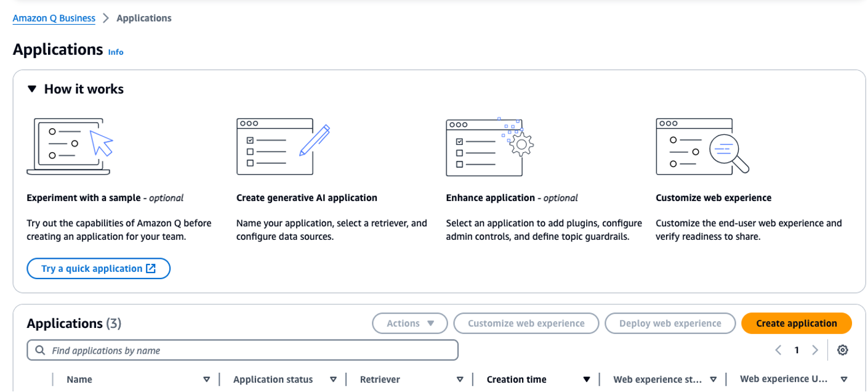The height and width of the screenshot is (392, 868).
Task: Click the table preferences gear icon
Action: pyautogui.click(x=843, y=350)
